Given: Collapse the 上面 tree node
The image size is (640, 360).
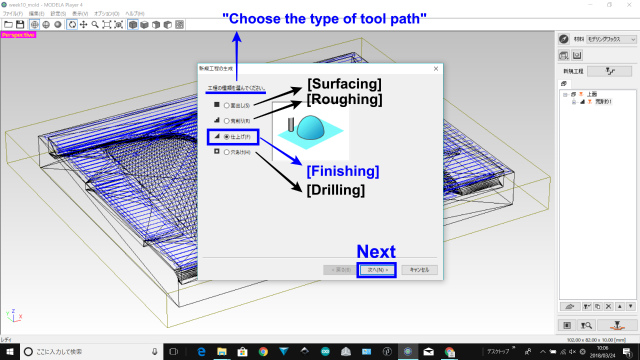Looking at the screenshot, I should click(565, 94).
